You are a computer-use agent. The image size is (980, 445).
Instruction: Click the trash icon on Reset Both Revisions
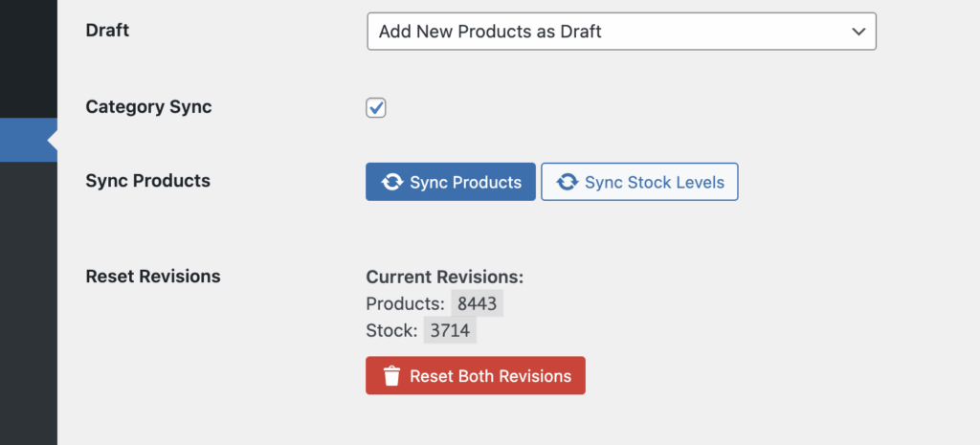point(391,376)
